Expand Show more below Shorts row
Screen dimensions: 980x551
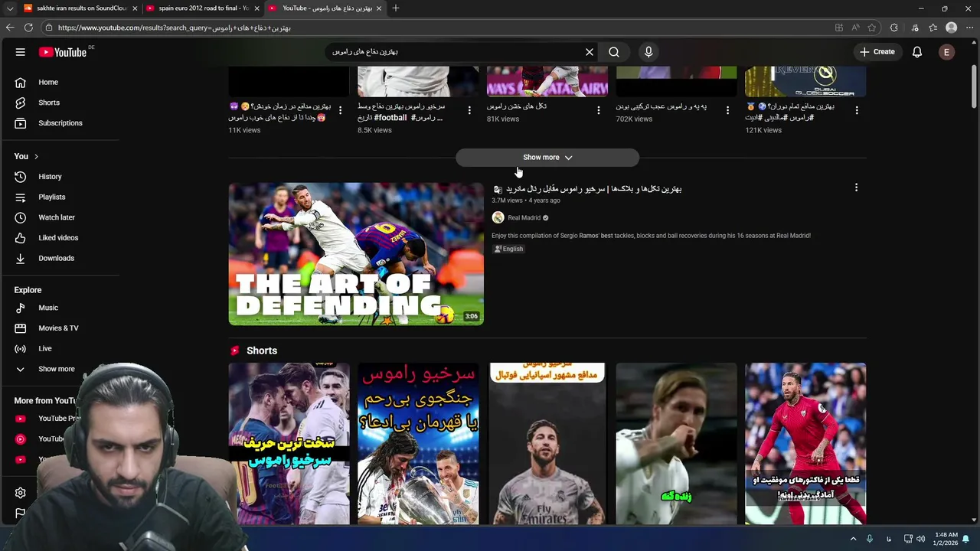(547, 158)
